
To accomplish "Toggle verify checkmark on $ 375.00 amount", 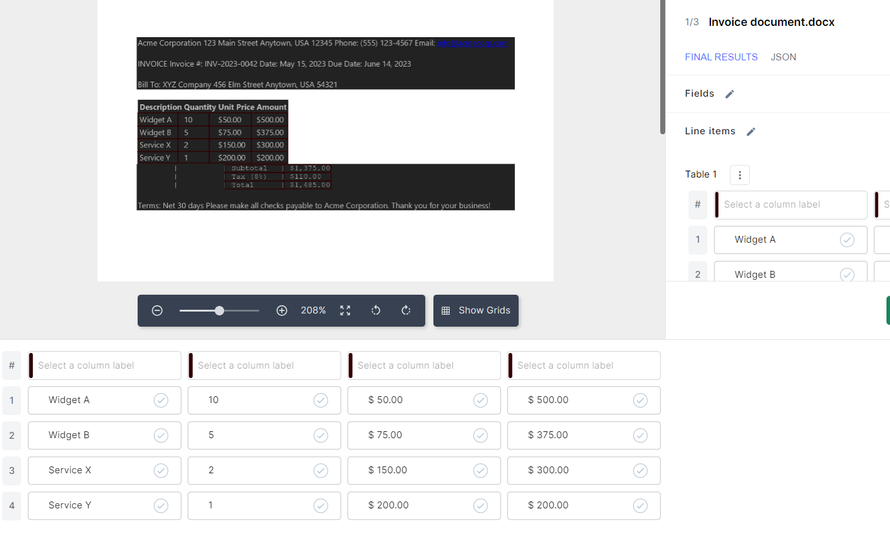I will point(640,435).
